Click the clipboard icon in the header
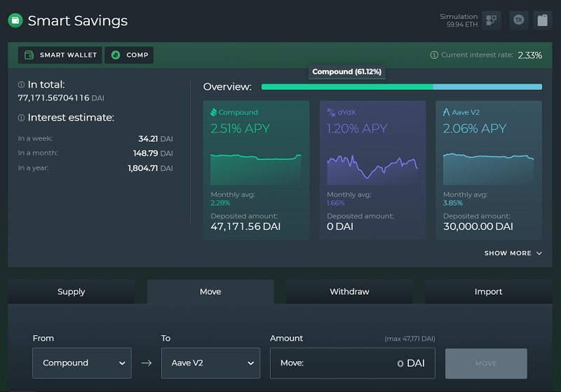The image size is (561, 392). tap(542, 20)
